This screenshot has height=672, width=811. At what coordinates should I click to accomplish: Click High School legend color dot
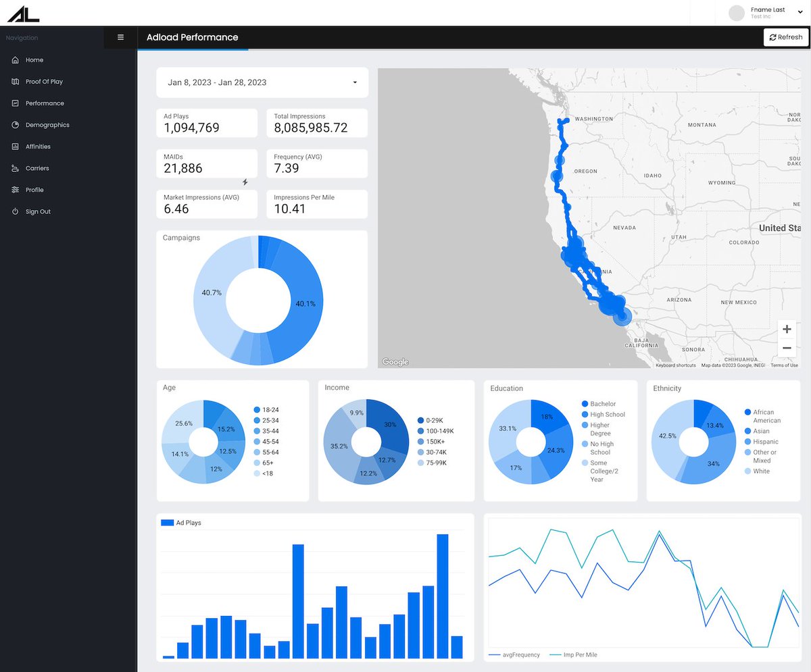585,415
